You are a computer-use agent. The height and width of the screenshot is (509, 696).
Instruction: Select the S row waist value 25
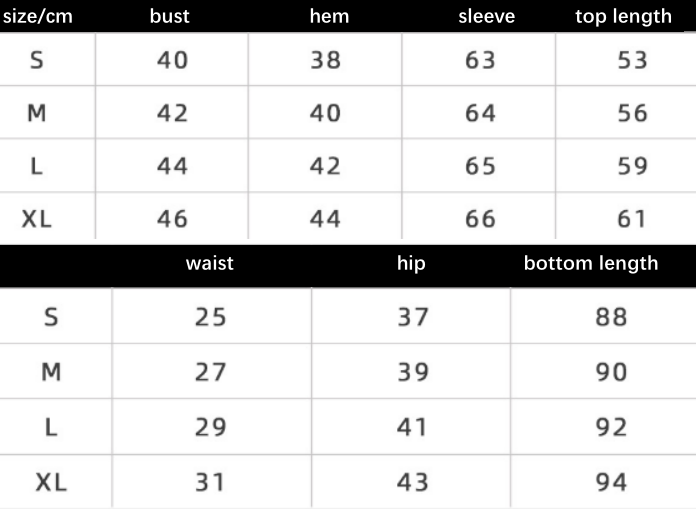[x=210, y=317]
